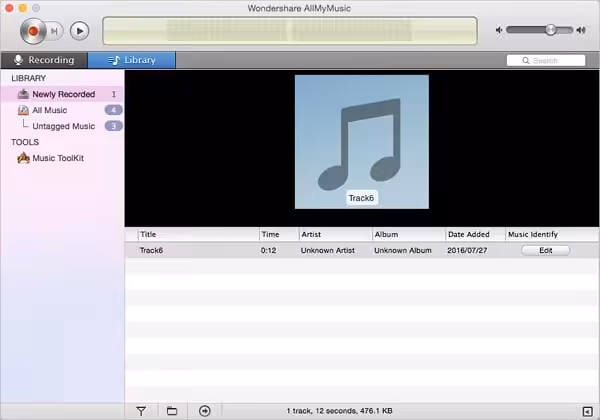Click the low volume speaker icon
Screen dimensions: 600x420
coord(500,30)
